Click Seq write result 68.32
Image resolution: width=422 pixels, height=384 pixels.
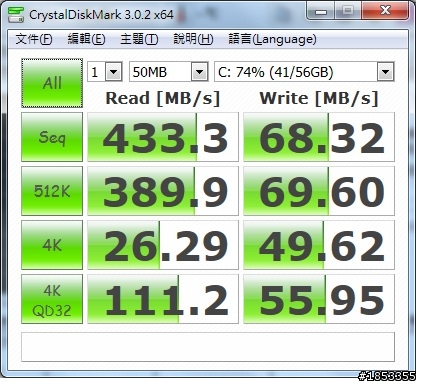tap(319, 137)
